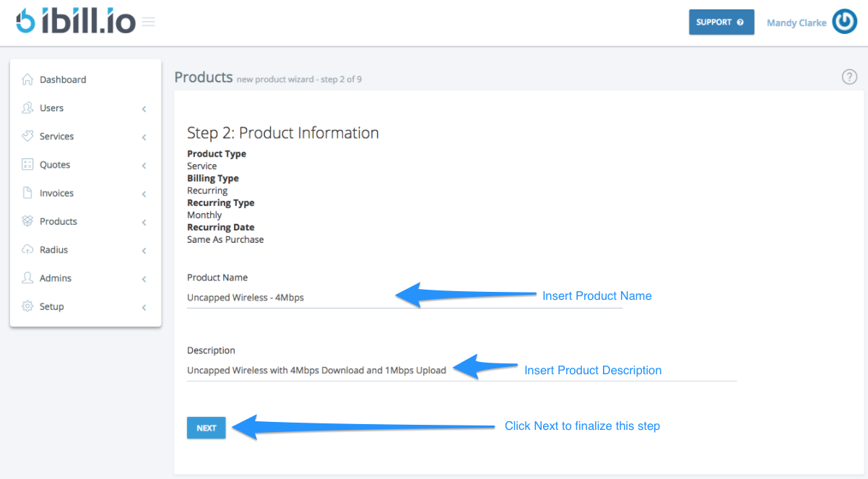This screenshot has height=479, width=868.
Task: Click the Products page heading
Action: (x=204, y=77)
